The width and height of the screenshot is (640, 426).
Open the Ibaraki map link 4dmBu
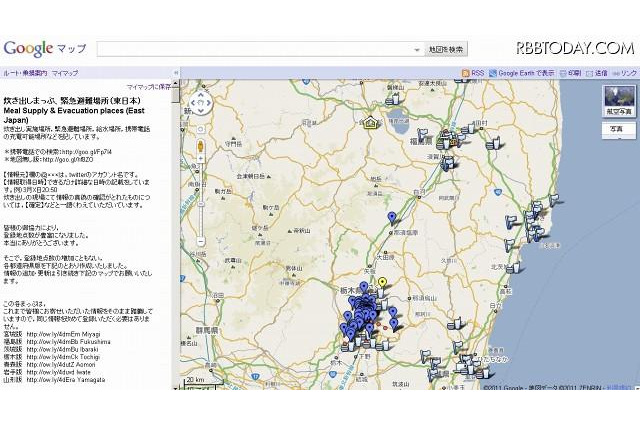tap(62, 349)
